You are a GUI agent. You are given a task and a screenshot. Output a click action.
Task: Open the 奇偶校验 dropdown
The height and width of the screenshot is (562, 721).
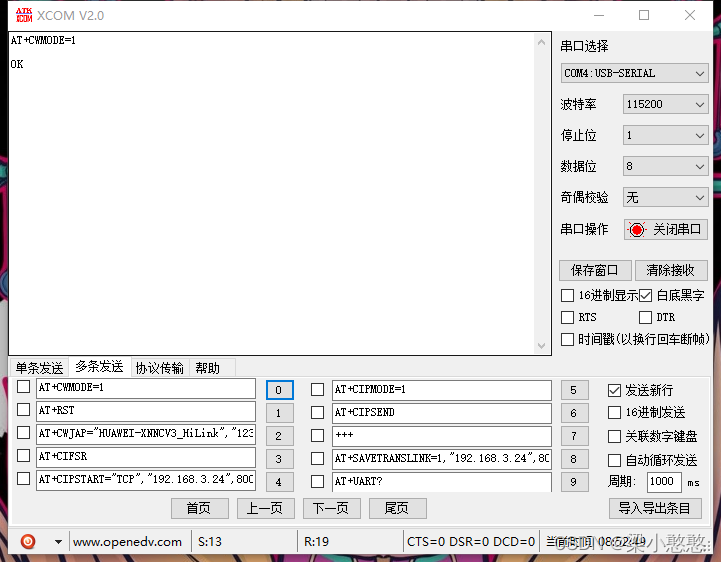[x=665, y=197]
